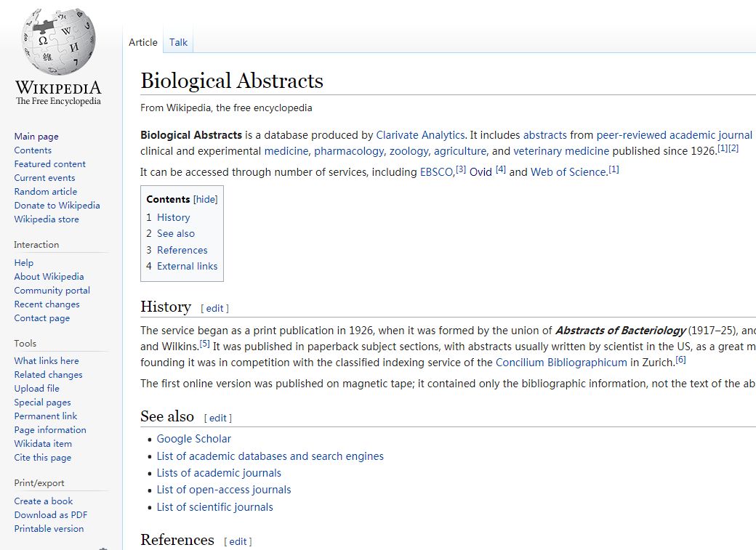Click footnote [2] after 1926
Image resolution: width=756 pixels, height=550 pixels.
coord(733,148)
